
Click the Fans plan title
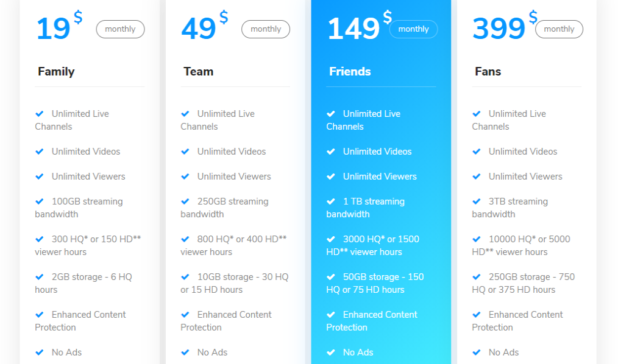[x=488, y=72]
